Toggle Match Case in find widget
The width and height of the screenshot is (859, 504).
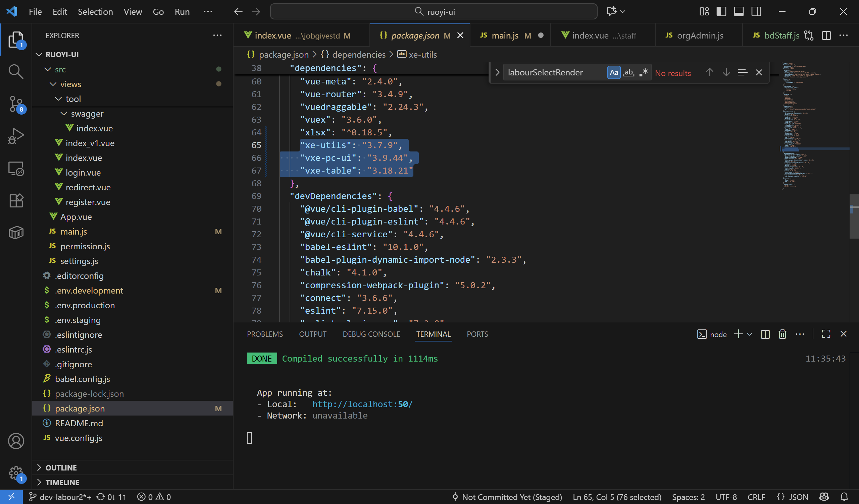point(614,72)
